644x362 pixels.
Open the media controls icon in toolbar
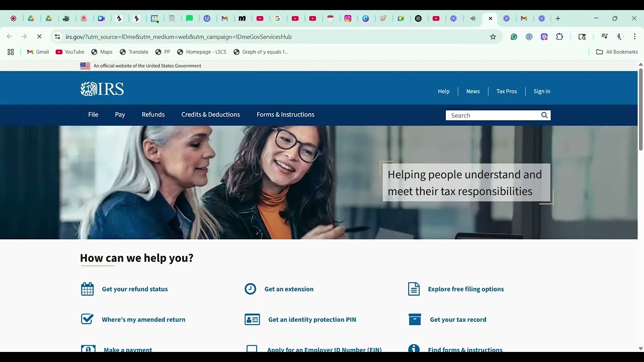coord(605,37)
